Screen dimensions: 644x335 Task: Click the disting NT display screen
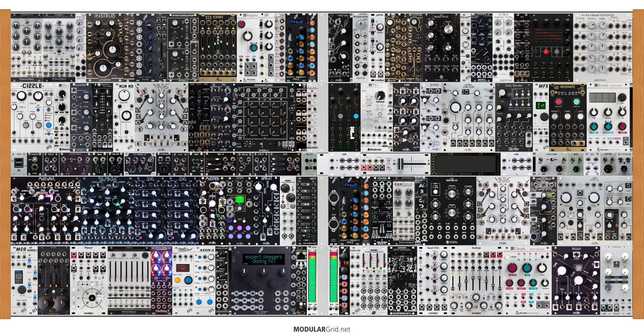[x=264, y=259]
